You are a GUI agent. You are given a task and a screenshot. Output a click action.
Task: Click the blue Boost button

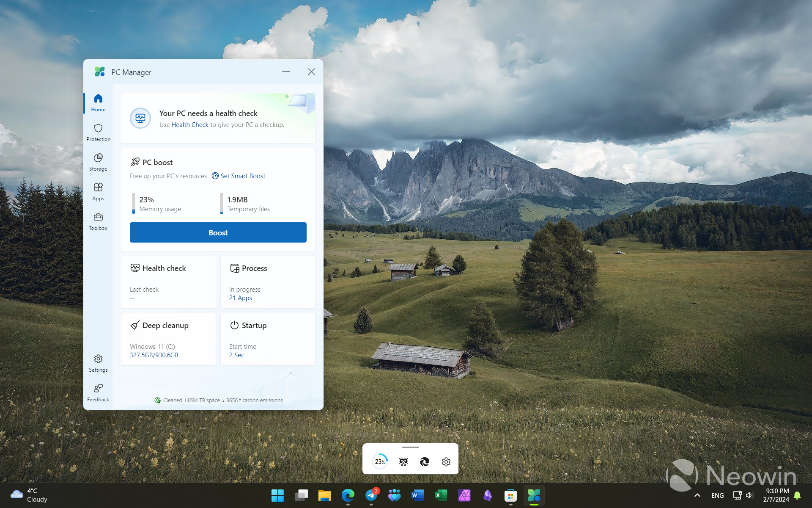tap(218, 232)
